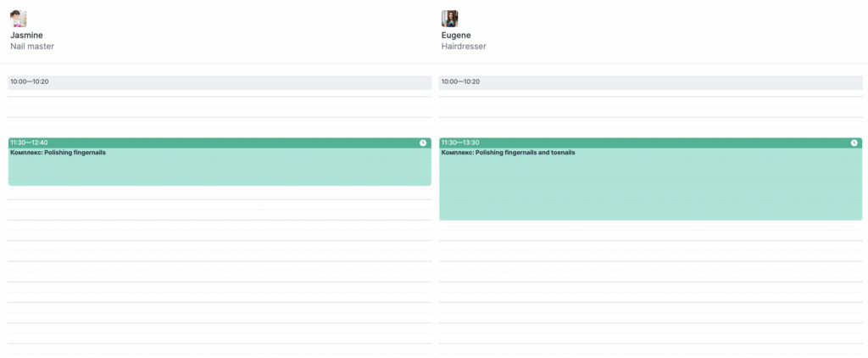Select the Hairdresser role label
This screenshot has width=868, height=358.
[x=464, y=47]
